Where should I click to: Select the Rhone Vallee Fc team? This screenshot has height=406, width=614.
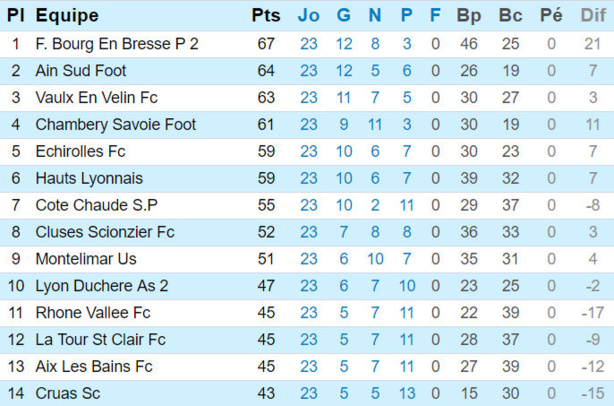coord(93,312)
